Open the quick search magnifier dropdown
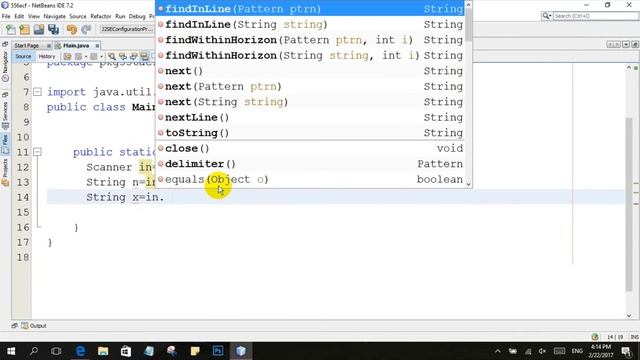The height and width of the screenshot is (360, 640). point(547,16)
